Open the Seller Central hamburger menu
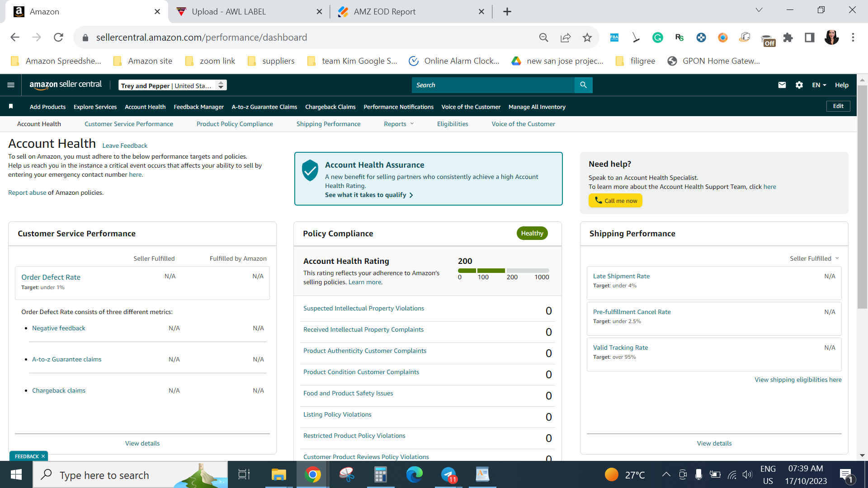Image resolution: width=868 pixels, height=488 pixels. pos(11,85)
